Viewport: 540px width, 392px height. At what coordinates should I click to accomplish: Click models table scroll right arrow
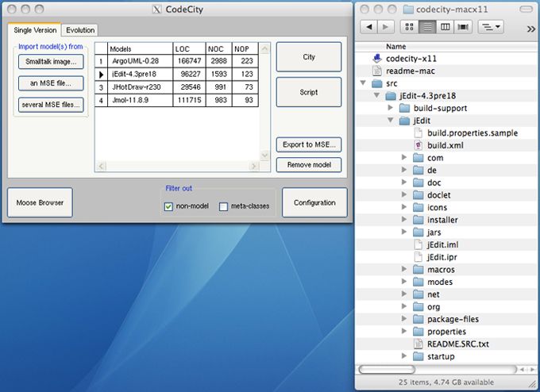pos(254,167)
